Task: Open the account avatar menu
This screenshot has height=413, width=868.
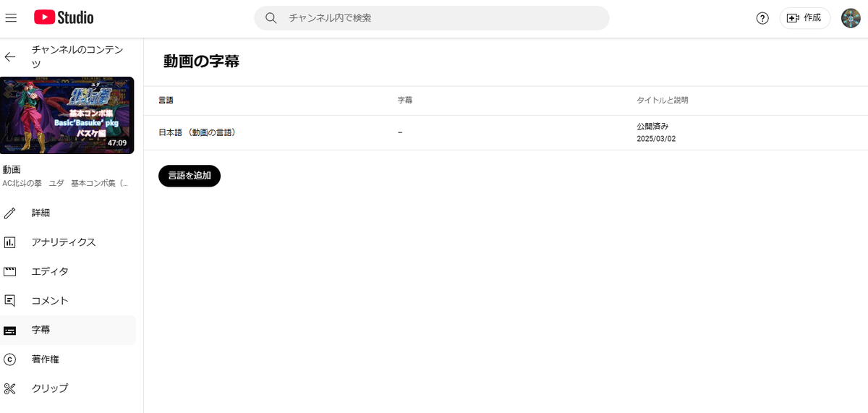Action: pyautogui.click(x=851, y=18)
